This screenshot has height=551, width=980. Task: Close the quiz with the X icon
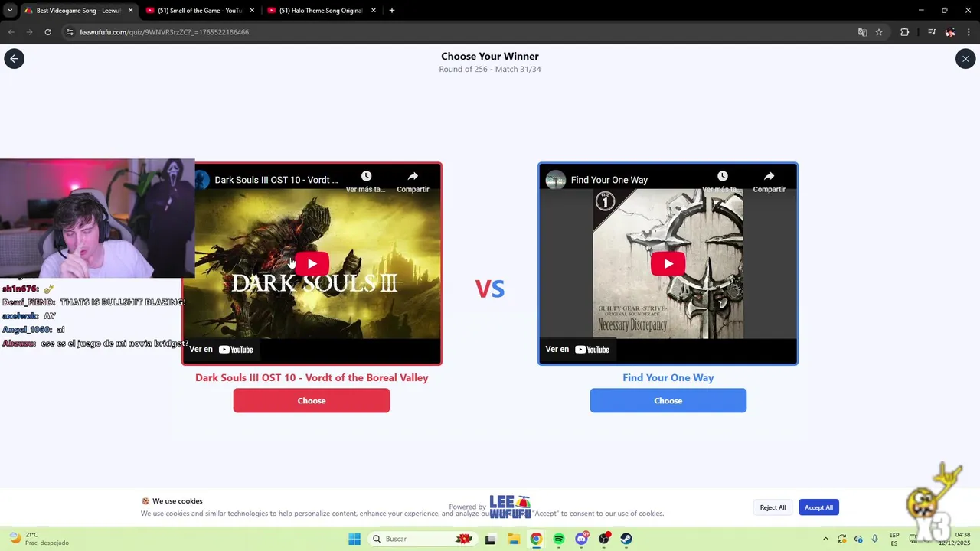point(965,59)
